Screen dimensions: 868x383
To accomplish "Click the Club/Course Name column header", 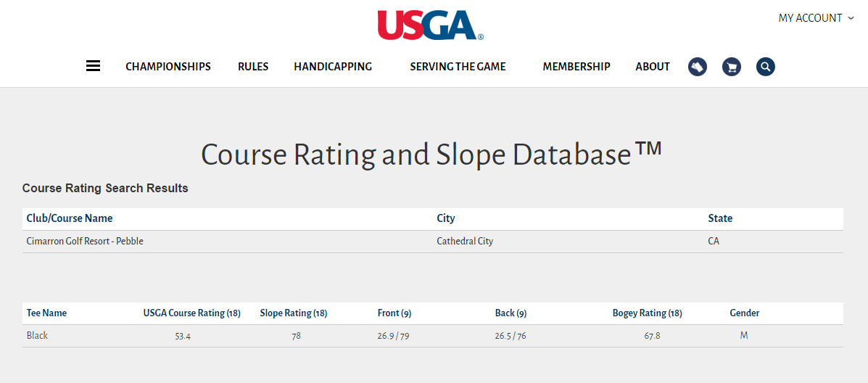I will click(x=70, y=218).
